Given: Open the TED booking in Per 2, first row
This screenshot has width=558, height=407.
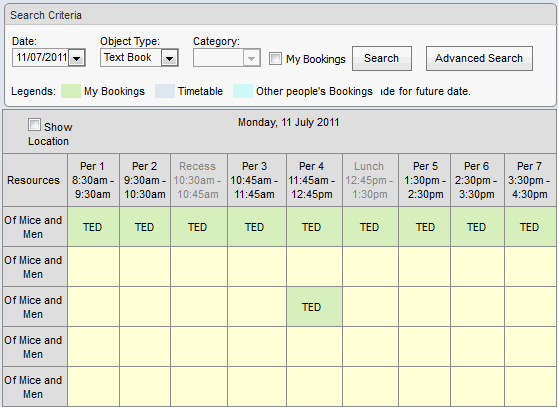Looking at the screenshot, I should [x=145, y=227].
